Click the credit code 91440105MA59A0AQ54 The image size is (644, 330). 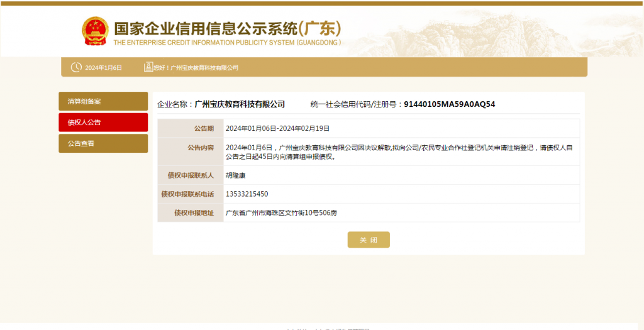[449, 104]
